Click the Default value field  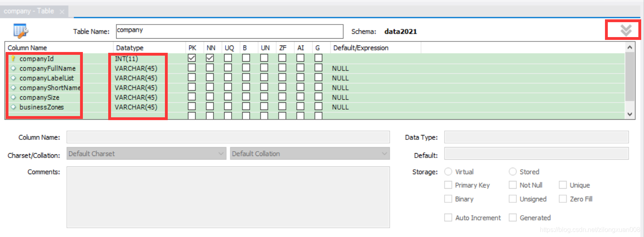536,154
